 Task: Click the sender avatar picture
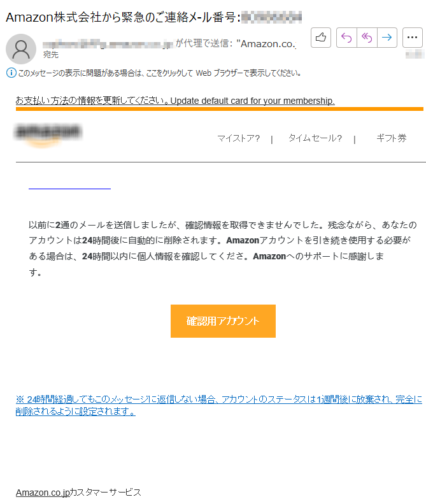21,49
